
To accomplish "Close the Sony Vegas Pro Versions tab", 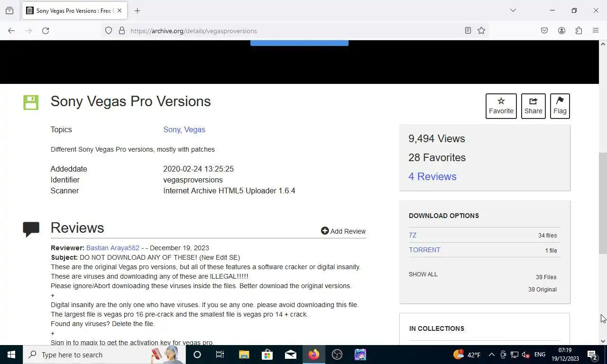I will tap(120, 10).
